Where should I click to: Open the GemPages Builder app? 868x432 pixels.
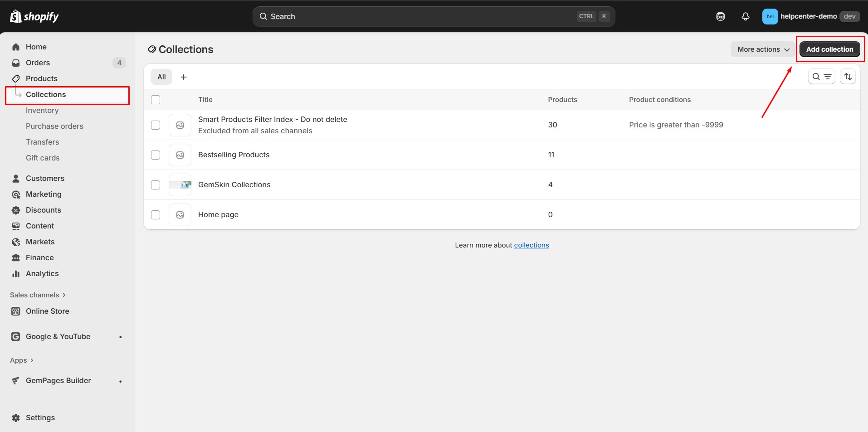pyautogui.click(x=58, y=380)
